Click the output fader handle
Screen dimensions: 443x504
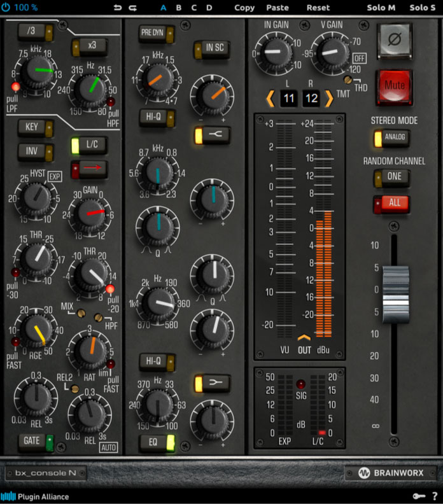coord(396,294)
